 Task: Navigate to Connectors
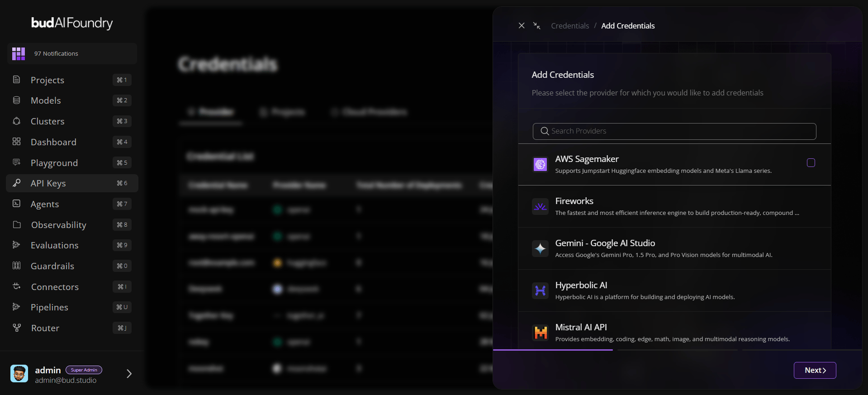72,286
